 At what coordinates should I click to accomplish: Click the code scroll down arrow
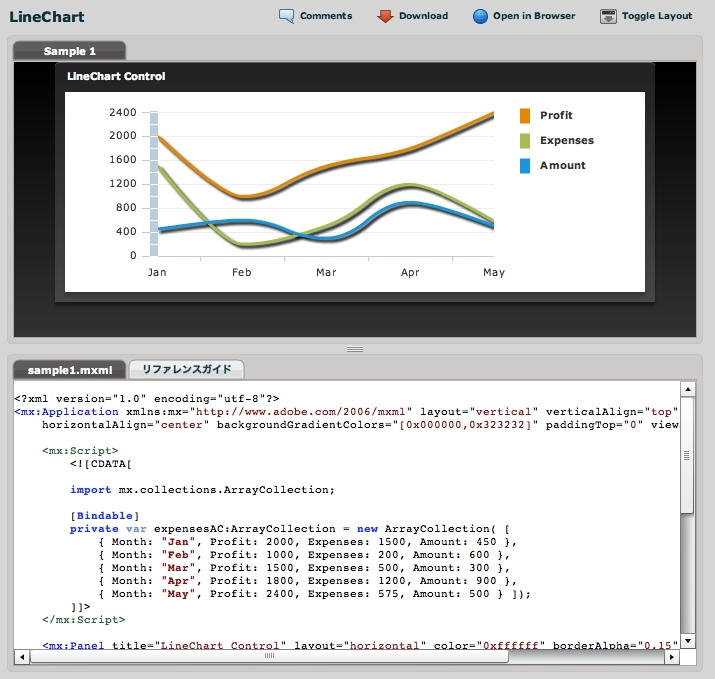(x=688, y=641)
